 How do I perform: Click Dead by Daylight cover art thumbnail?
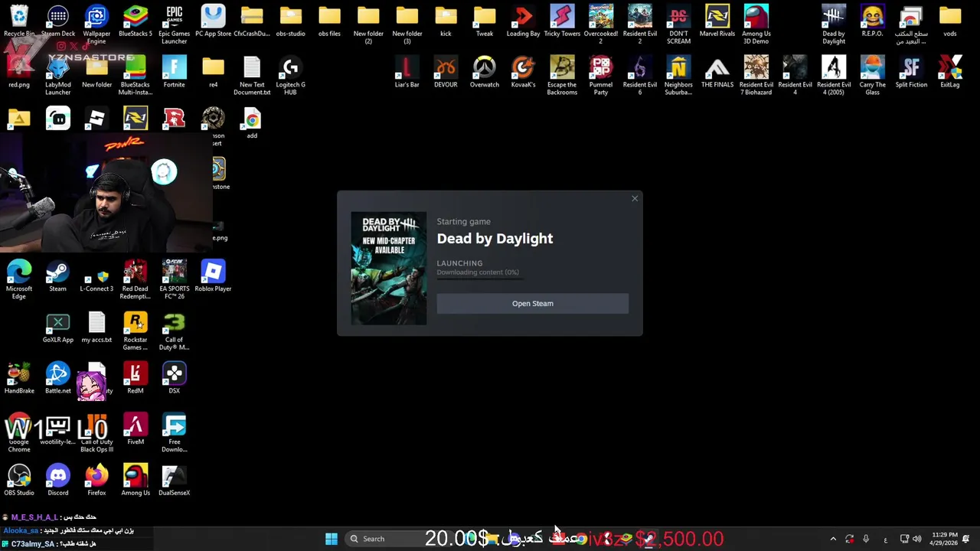click(389, 269)
